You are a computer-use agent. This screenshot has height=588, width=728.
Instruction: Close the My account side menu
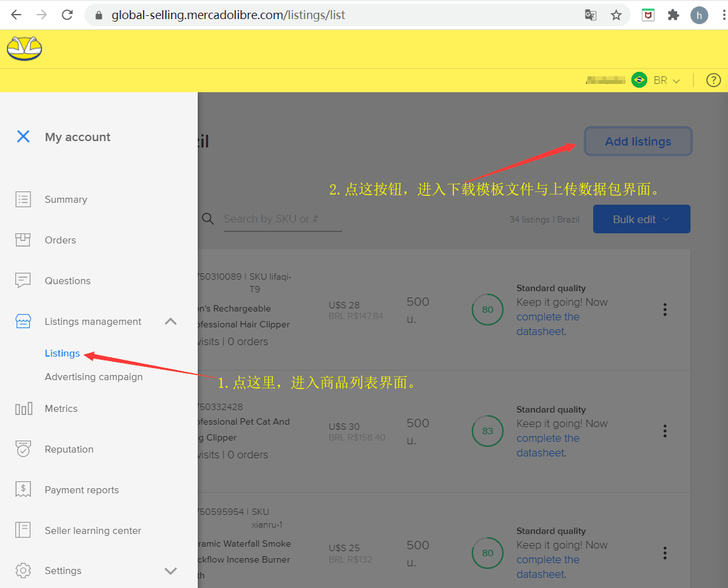(24, 137)
